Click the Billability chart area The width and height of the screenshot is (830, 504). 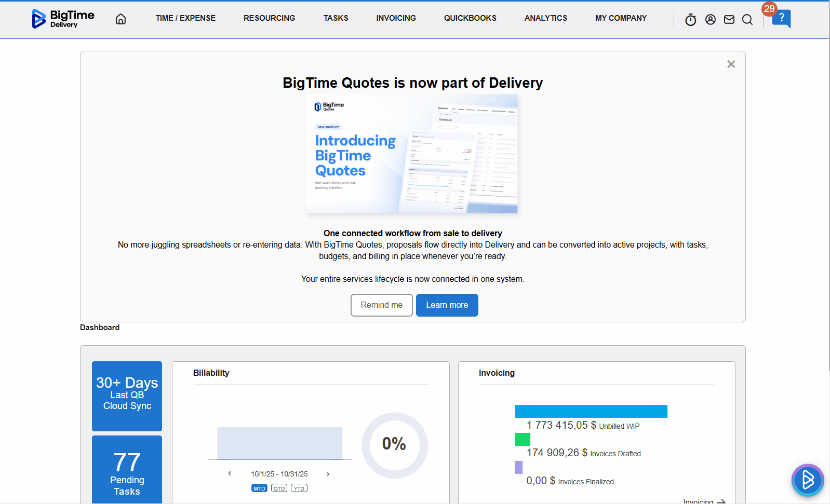[280, 443]
